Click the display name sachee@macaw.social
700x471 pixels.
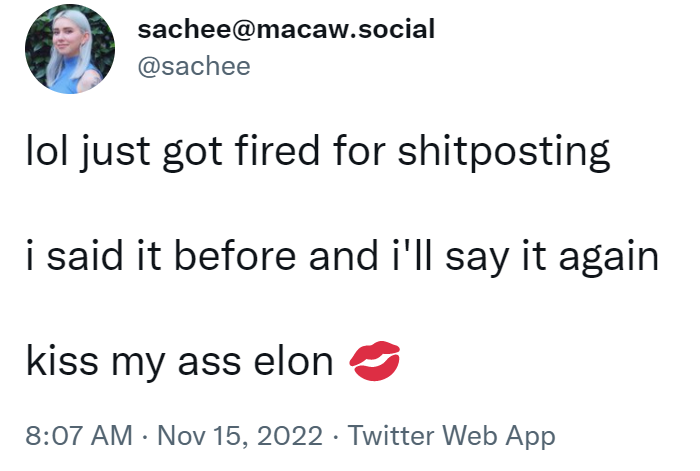click(286, 29)
